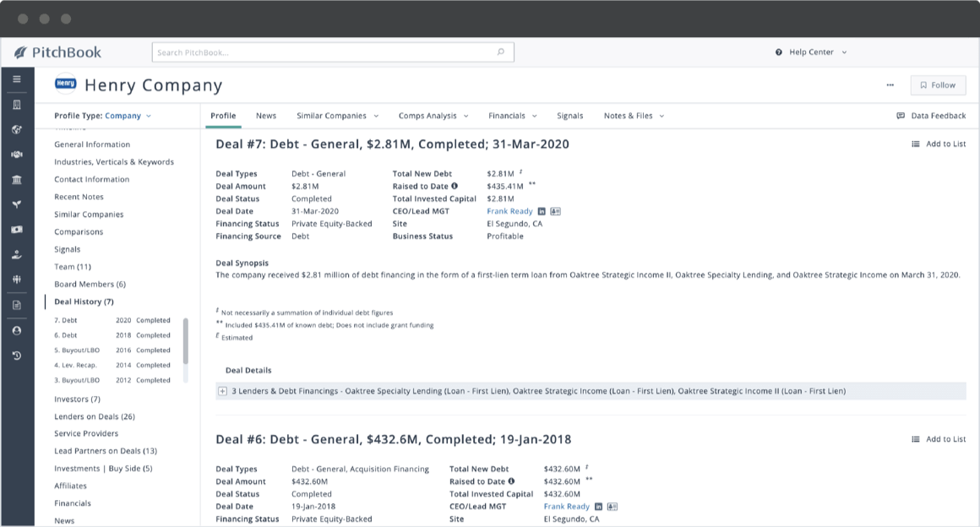Expand the 3 Lenders & Debt Financings row
The height and width of the screenshot is (527, 980).
222,391
